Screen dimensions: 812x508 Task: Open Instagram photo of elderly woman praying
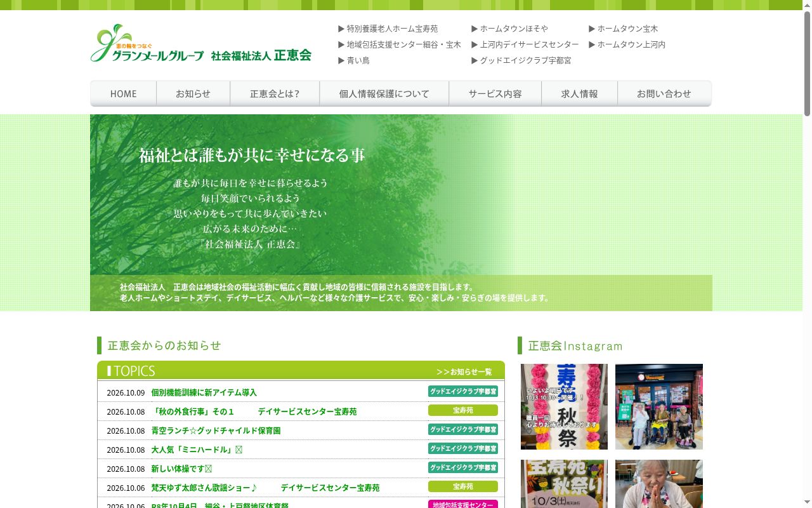(x=659, y=484)
